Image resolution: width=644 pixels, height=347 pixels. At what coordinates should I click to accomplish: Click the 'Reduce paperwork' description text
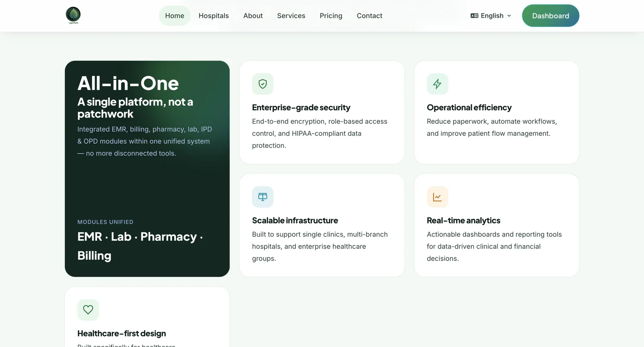pos(492,127)
